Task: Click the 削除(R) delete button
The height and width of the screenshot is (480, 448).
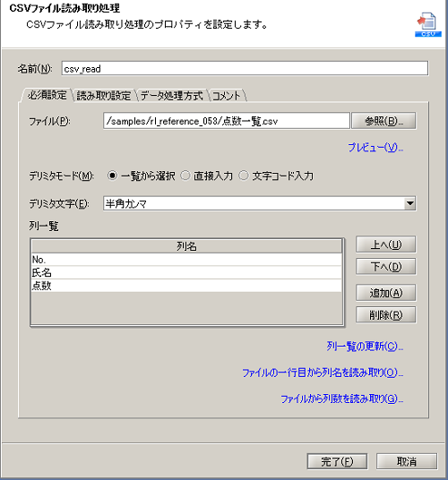Action: click(x=386, y=314)
